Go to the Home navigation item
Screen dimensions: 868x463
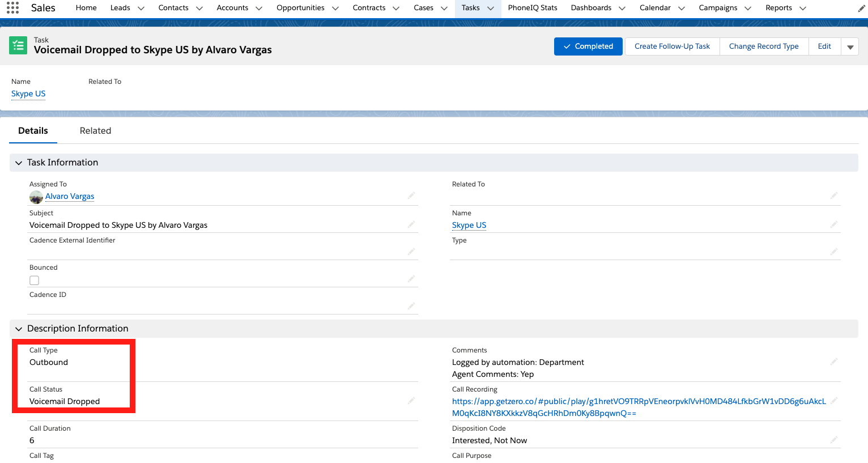86,8
